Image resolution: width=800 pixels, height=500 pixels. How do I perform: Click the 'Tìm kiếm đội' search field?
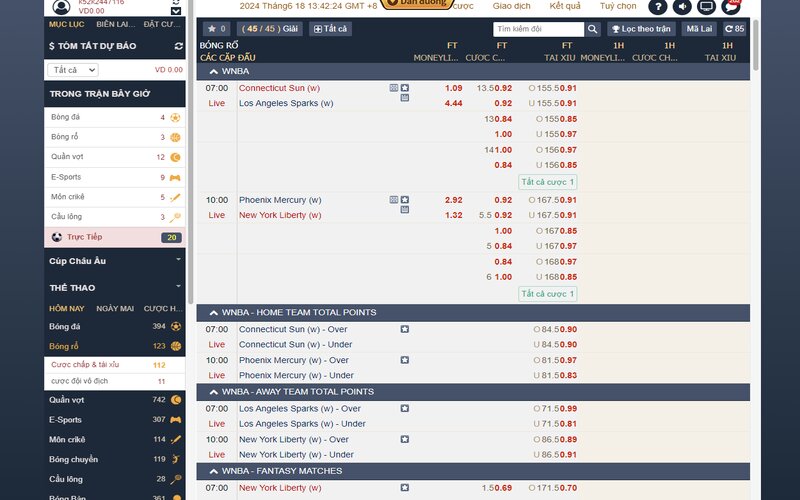coord(537,29)
